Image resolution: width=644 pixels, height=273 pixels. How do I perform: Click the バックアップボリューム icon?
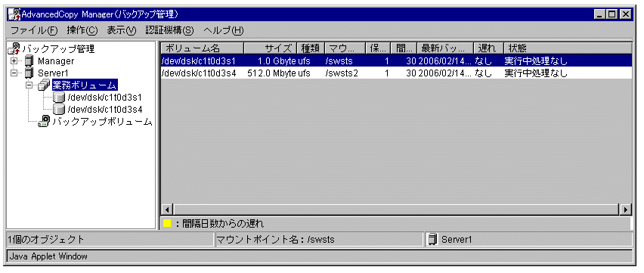point(44,122)
